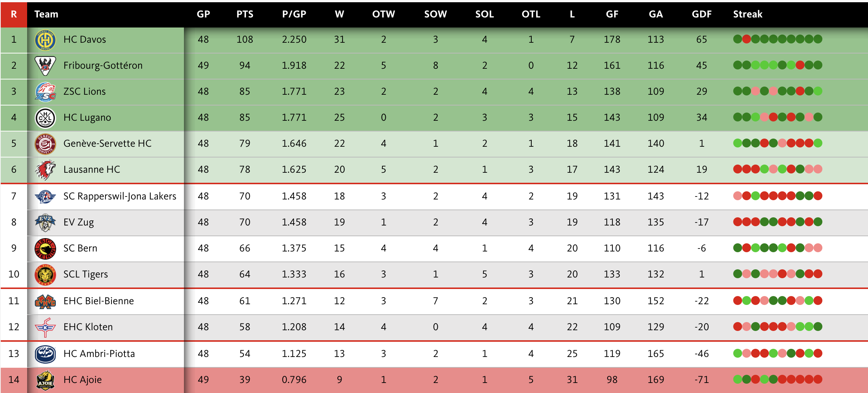Click the HC Davos team logo
This screenshot has width=868, height=393.
pos(45,40)
